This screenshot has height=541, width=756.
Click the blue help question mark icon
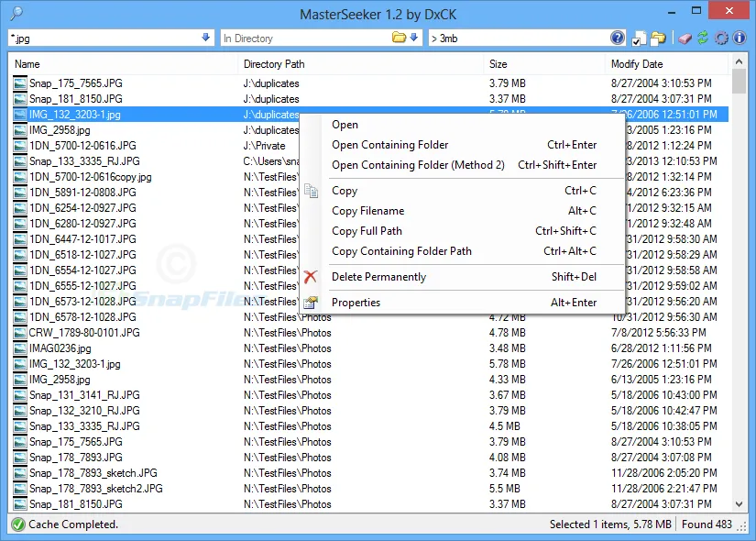coord(617,38)
